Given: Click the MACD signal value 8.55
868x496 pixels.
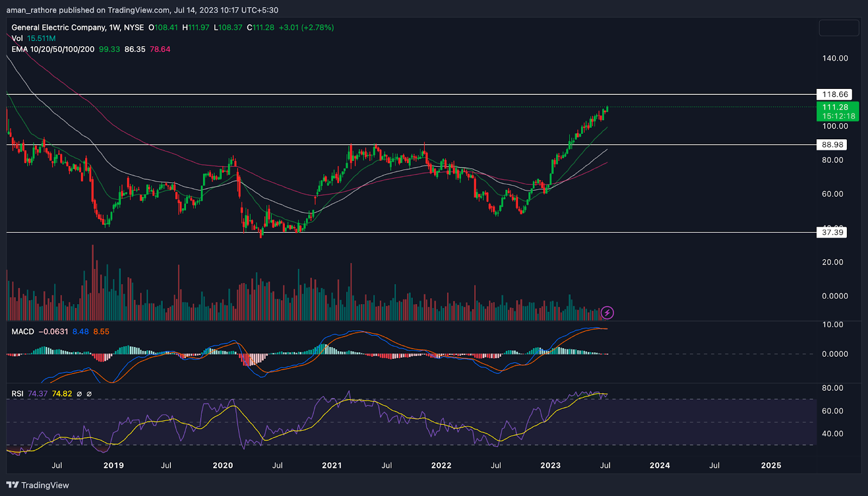Looking at the screenshot, I should tap(101, 331).
